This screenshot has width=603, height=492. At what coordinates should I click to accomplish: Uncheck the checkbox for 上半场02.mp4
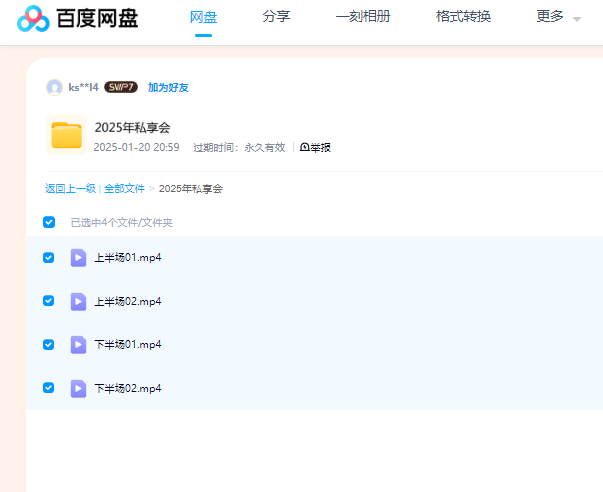[x=48, y=300]
